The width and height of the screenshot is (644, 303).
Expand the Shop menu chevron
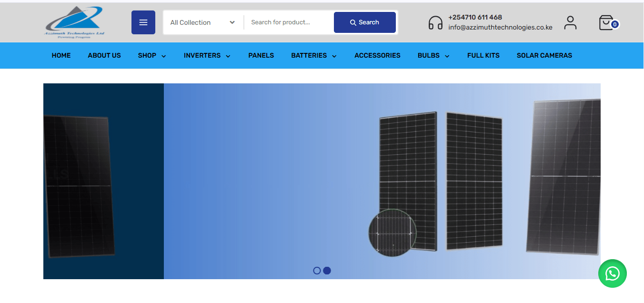(x=164, y=56)
